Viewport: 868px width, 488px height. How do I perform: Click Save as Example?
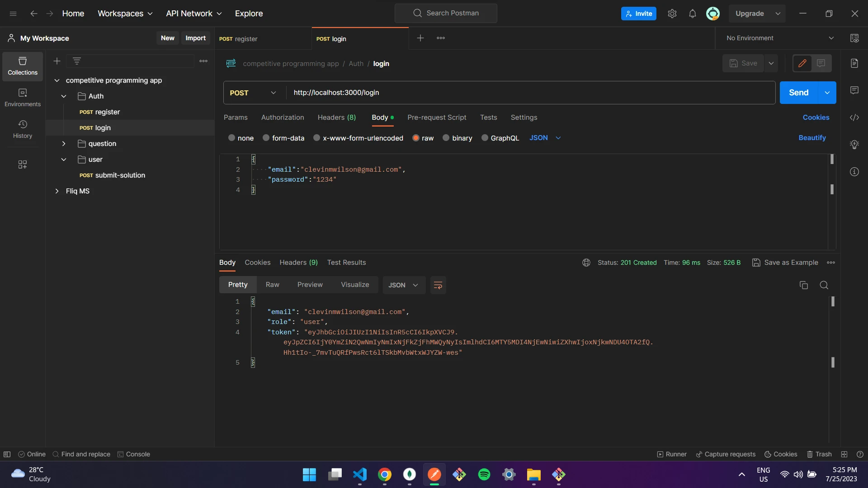pos(785,263)
